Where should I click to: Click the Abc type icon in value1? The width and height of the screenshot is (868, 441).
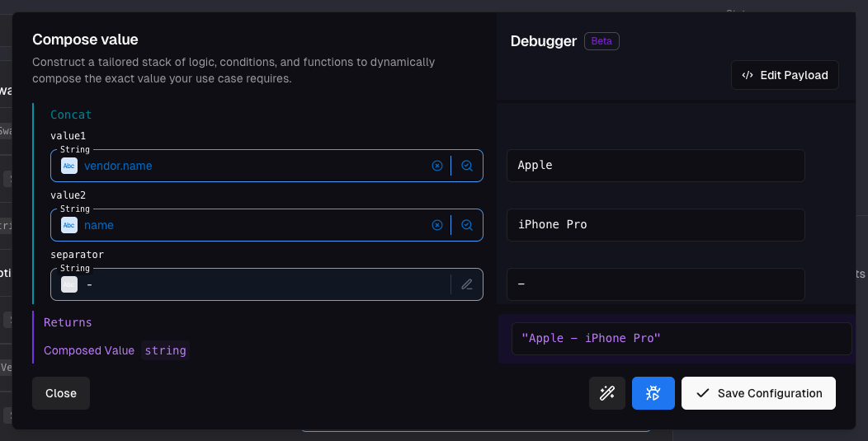[69, 166]
